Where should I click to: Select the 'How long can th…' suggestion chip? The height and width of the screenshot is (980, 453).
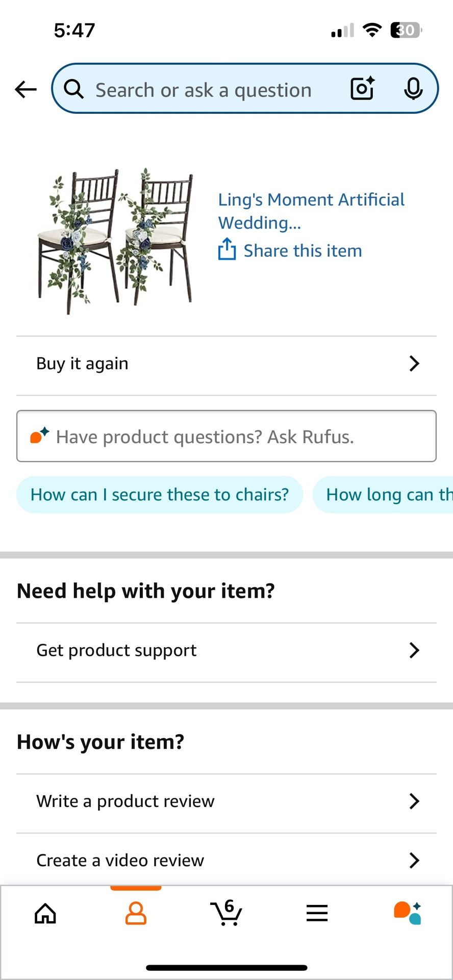[x=383, y=495]
